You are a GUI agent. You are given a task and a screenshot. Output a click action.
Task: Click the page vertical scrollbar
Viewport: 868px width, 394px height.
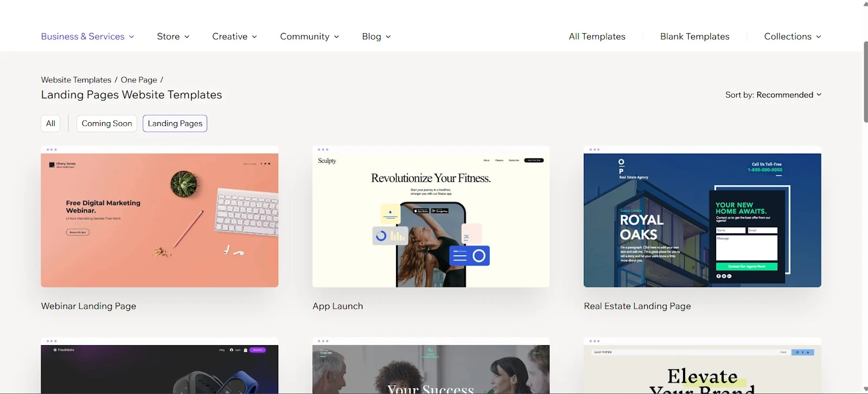point(865,81)
